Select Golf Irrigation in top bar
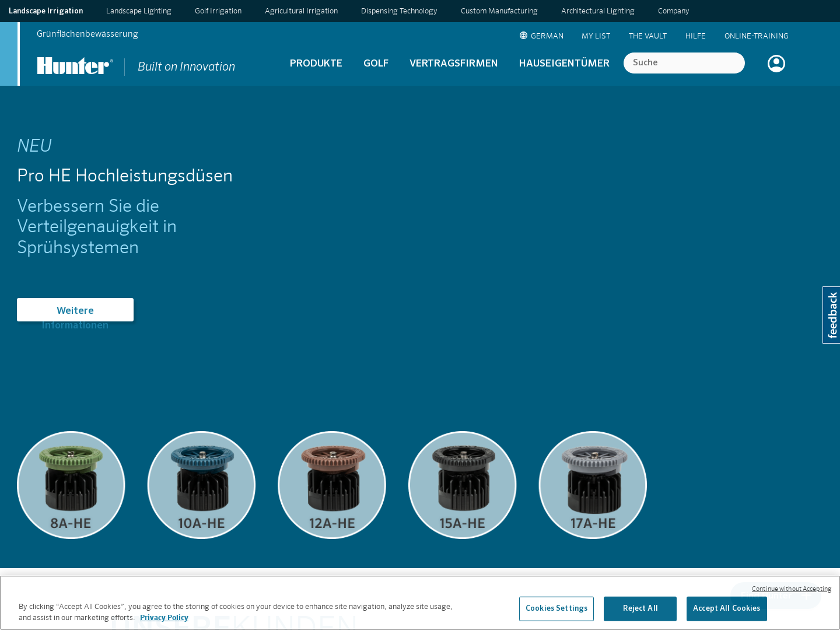This screenshot has height=630, width=840. click(x=218, y=11)
